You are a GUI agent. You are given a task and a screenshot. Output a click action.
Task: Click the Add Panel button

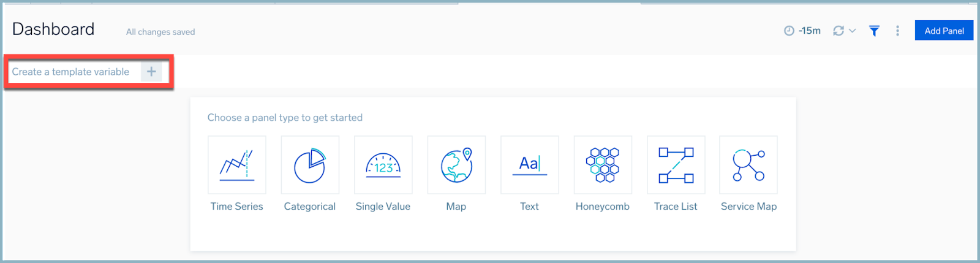coord(944,31)
